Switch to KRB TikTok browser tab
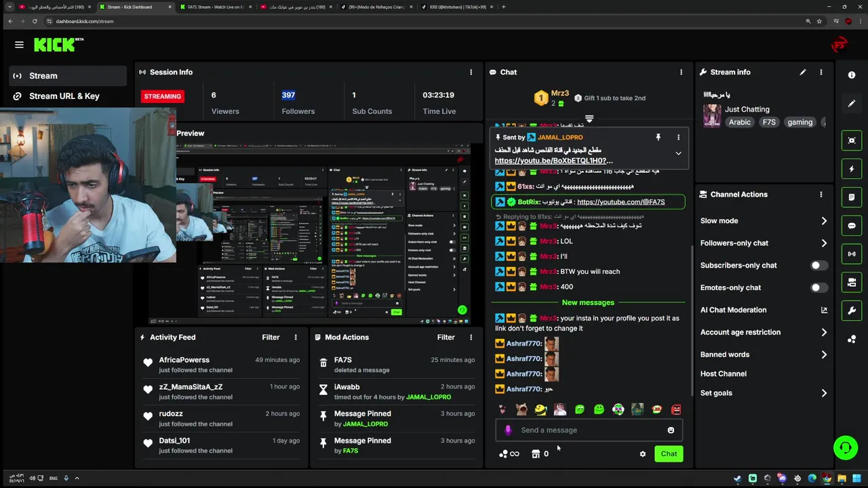The image size is (868, 488). 458,7
